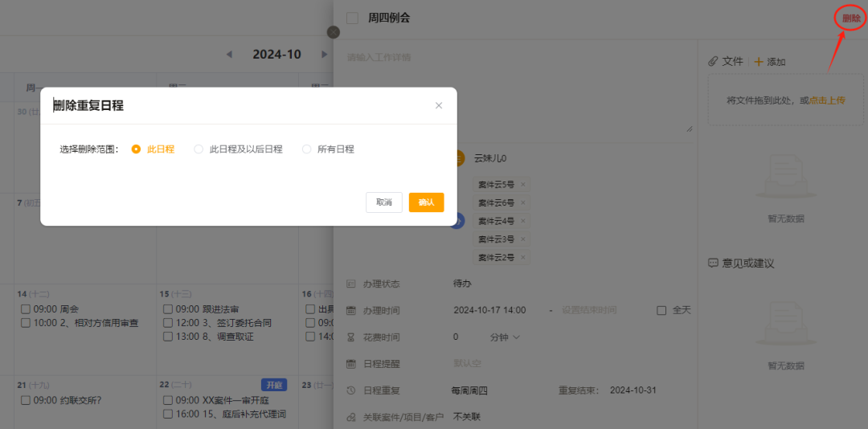Screen dimensions: 868x429
Task: Go to previous month arrow
Action: click(x=229, y=55)
